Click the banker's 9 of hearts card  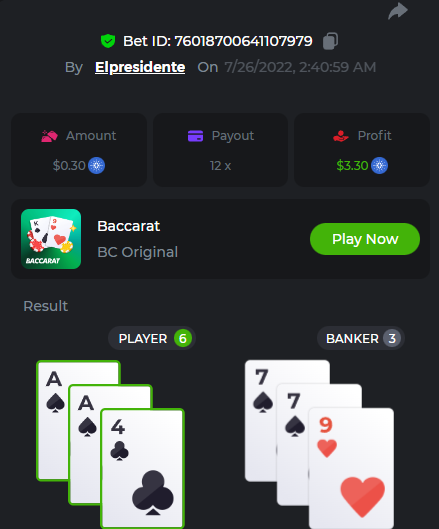[x=351, y=469]
